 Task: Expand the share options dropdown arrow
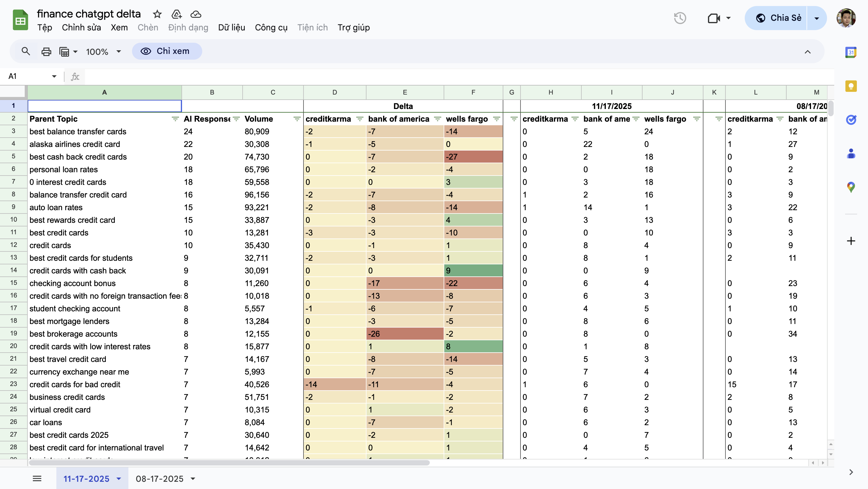pos(816,18)
